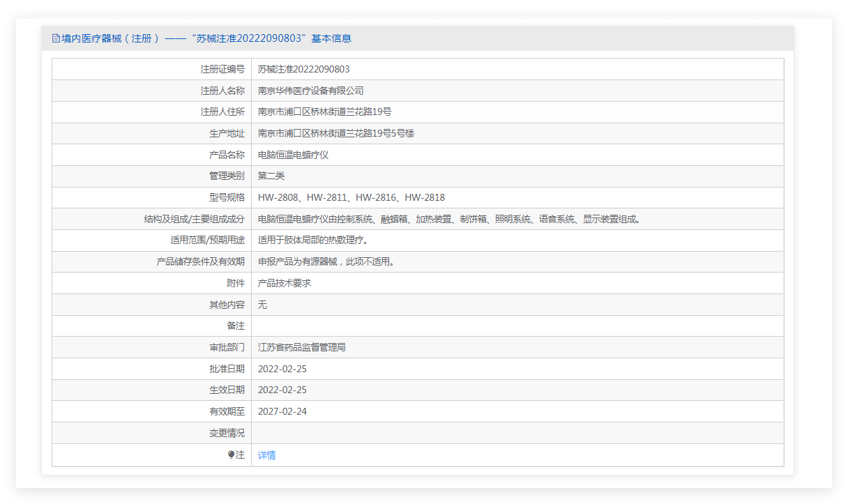
Task: Select the expiry date 2027-02-24
Action: (x=282, y=411)
